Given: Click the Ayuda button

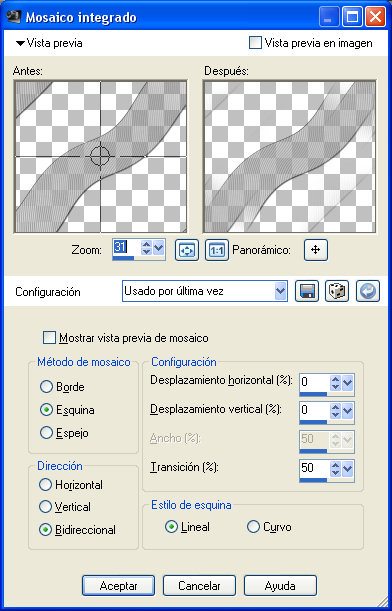Looking at the screenshot, I should click(x=280, y=586).
